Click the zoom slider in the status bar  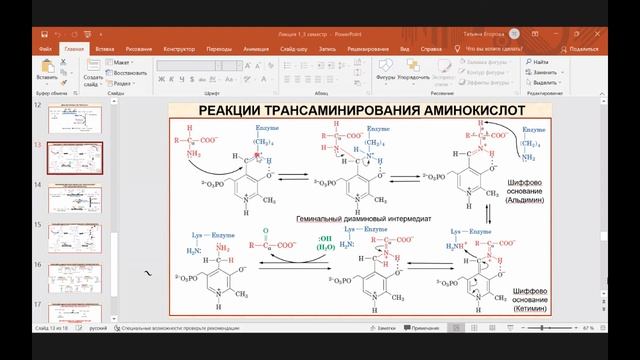[549, 328]
